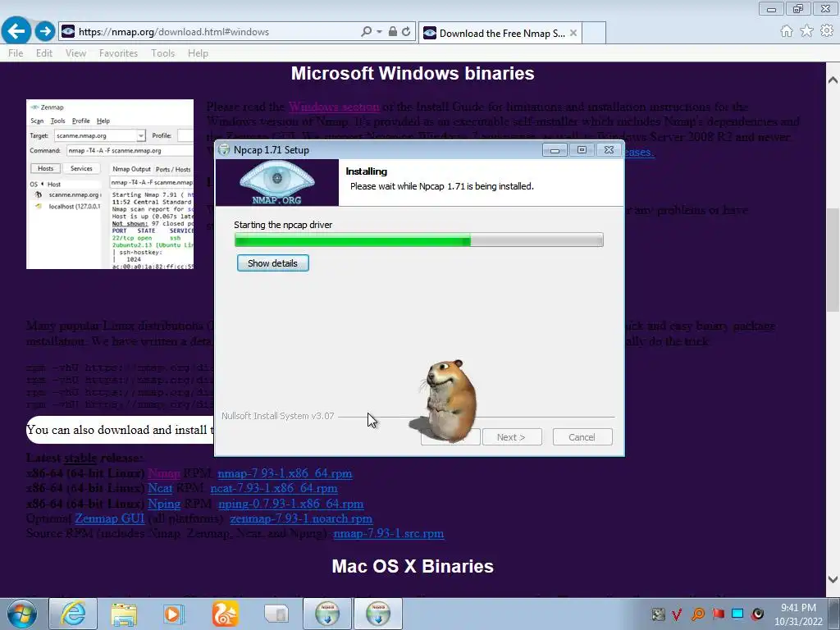Viewport: 840px width, 630px height.
Task: Open the address bar autocomplete dropdown arrow
Action: coord(379,32)
